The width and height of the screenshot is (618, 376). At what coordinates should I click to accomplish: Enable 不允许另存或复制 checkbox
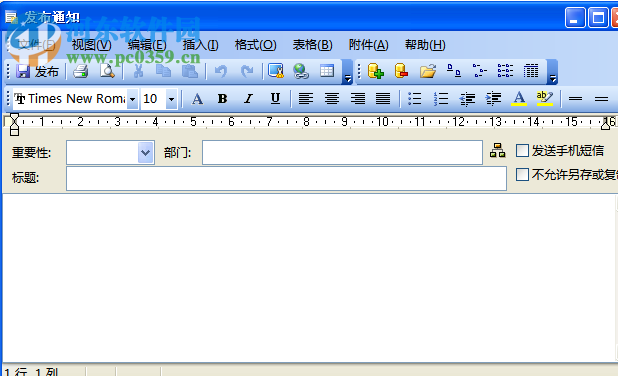tap(522, 175)
